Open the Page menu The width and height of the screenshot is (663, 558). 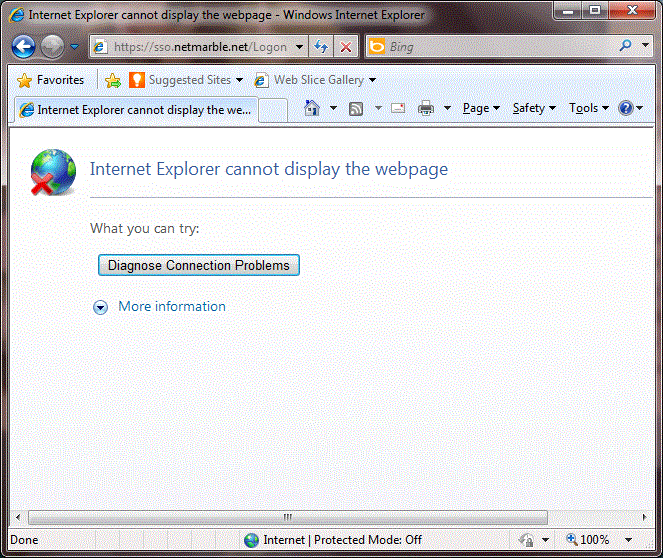481,108
